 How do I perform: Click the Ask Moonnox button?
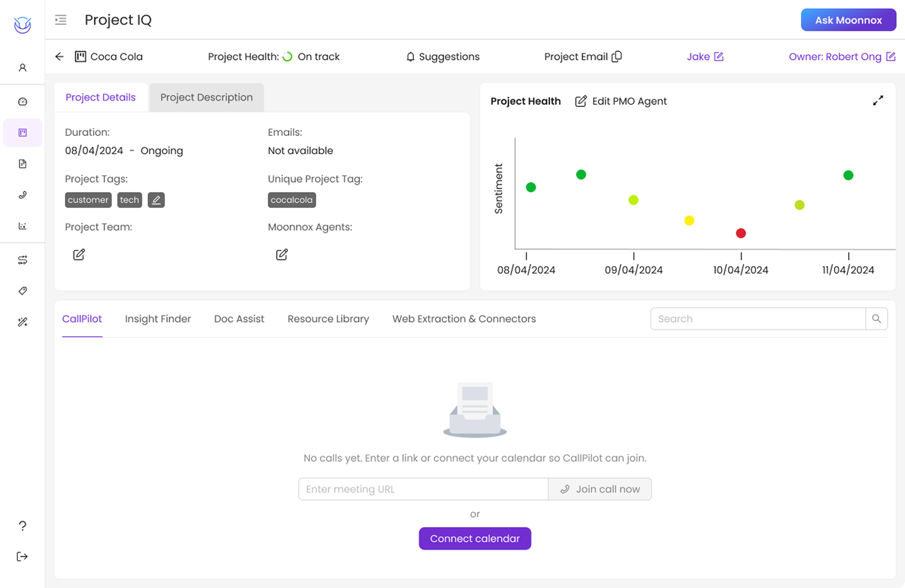848,20
